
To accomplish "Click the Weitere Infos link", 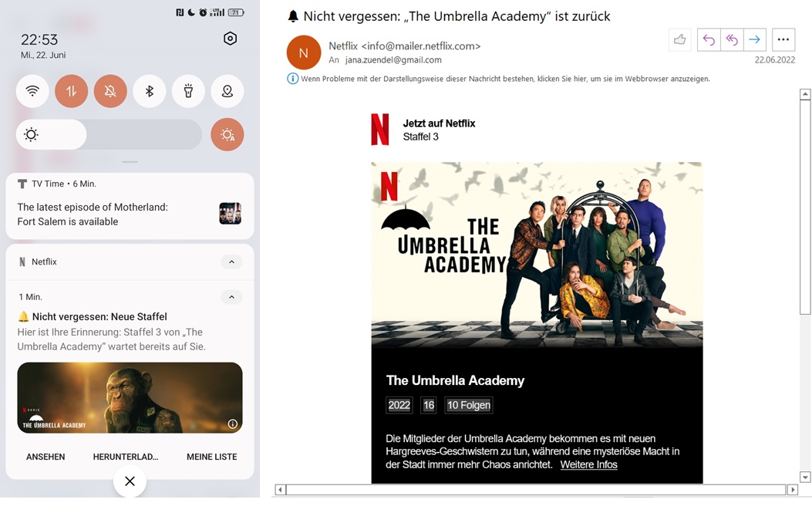I will point(589,464).
